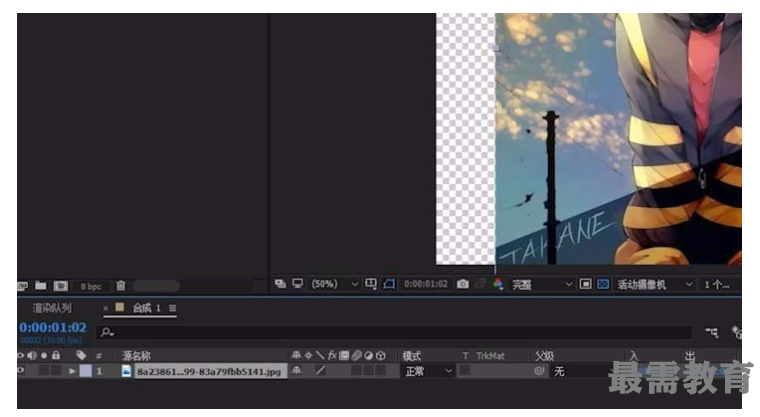Toggle the transparency grid button

603,284
